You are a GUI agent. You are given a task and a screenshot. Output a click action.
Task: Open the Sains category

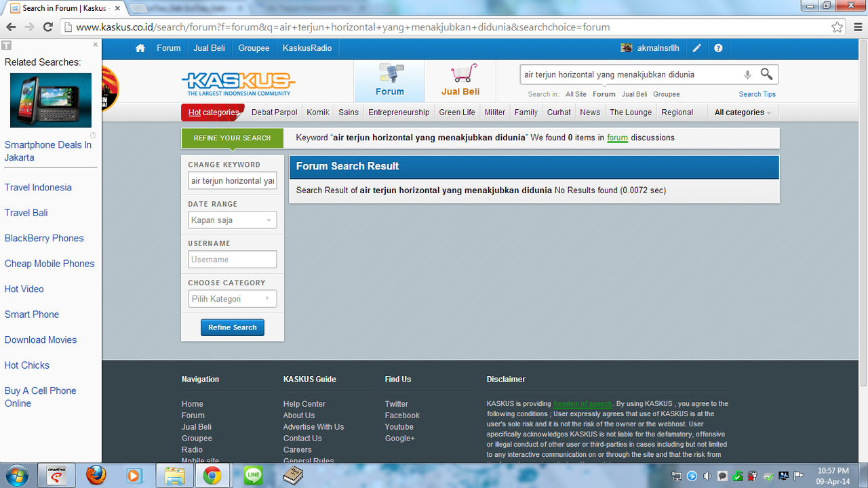[349, 113]
